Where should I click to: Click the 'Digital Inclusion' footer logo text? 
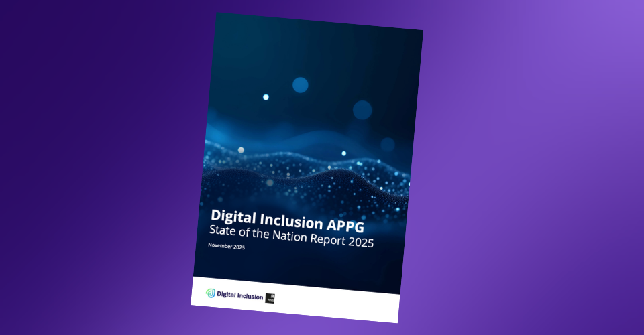tap(240, 295)
